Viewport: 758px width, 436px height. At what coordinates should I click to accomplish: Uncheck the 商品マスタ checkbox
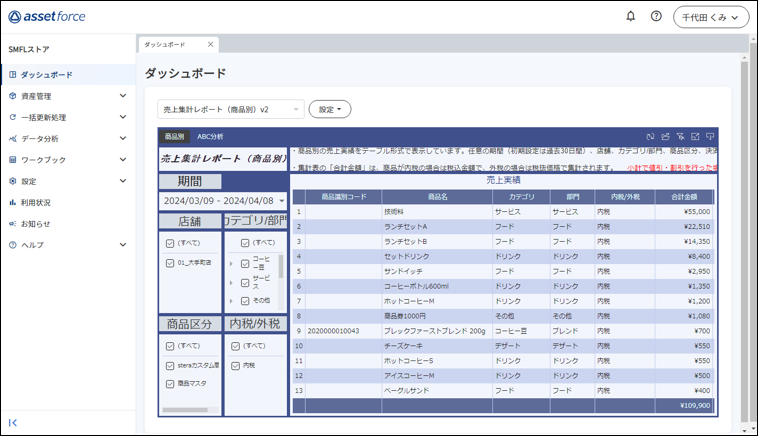pos(170,384)
